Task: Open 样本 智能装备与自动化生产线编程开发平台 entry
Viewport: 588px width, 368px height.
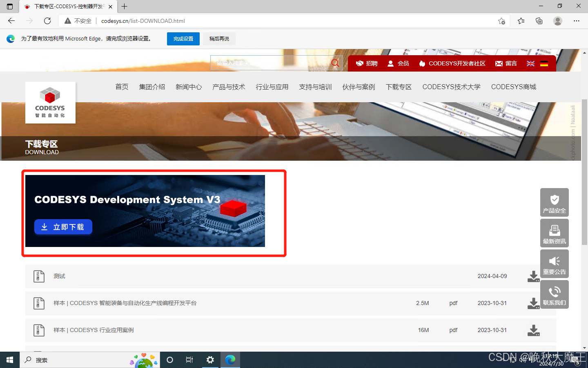Action: [125, 303]
